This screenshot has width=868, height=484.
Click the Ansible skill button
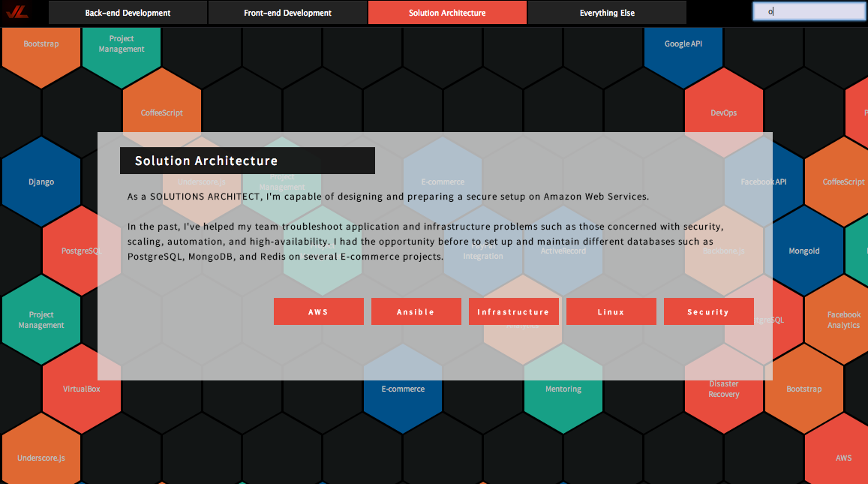416,311
